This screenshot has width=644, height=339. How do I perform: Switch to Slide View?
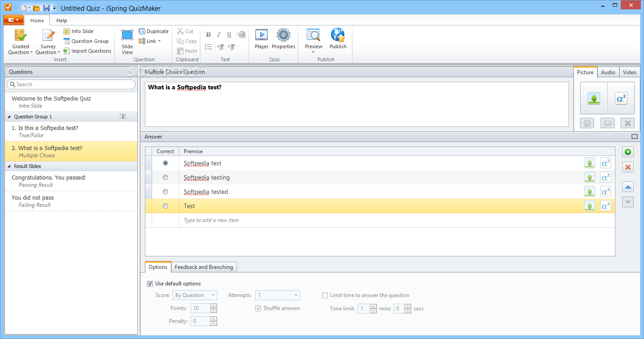127,42
